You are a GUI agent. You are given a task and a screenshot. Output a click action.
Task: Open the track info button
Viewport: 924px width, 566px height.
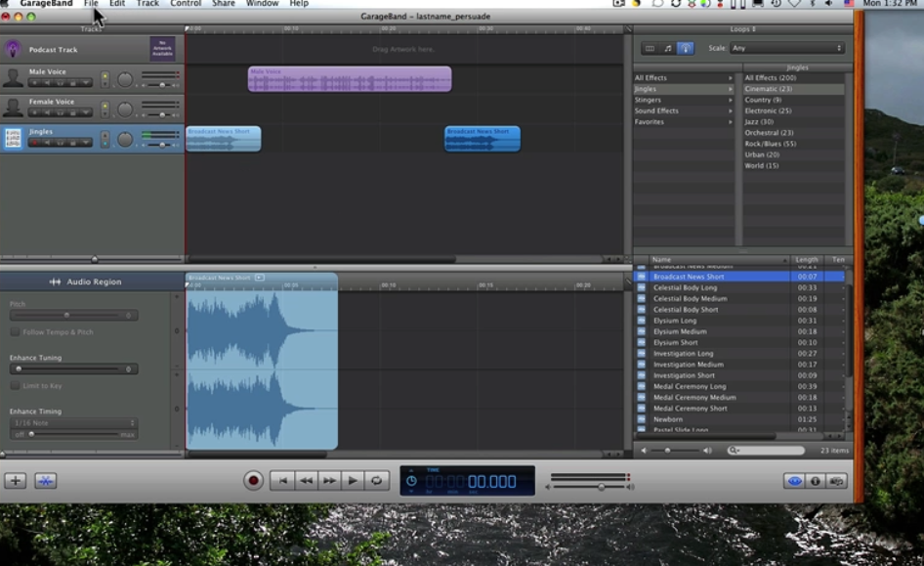[816, 481]
